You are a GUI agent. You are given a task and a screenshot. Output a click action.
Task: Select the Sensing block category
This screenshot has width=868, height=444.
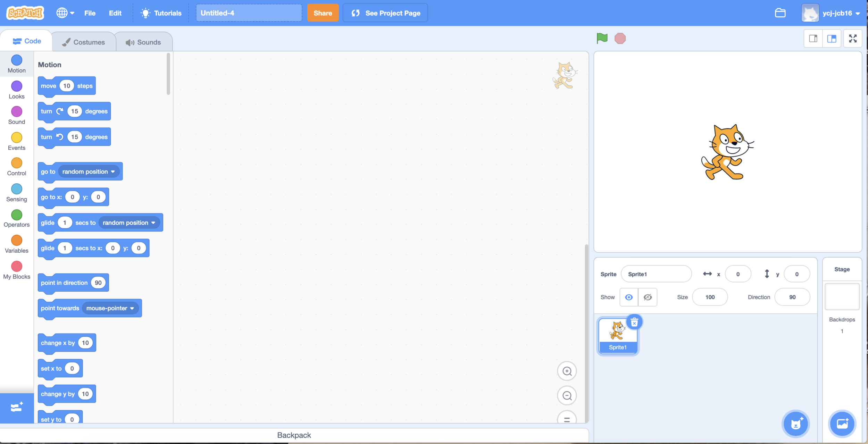click(x=16, y=192)
